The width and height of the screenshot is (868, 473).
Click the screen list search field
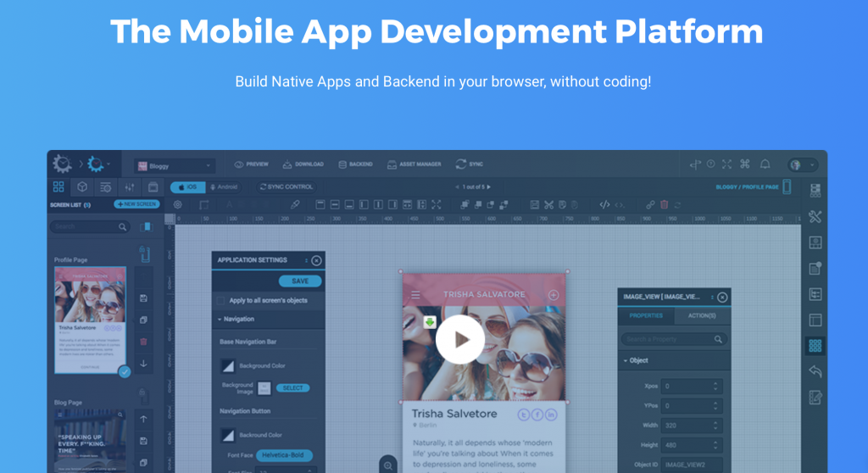click(89, 226)
